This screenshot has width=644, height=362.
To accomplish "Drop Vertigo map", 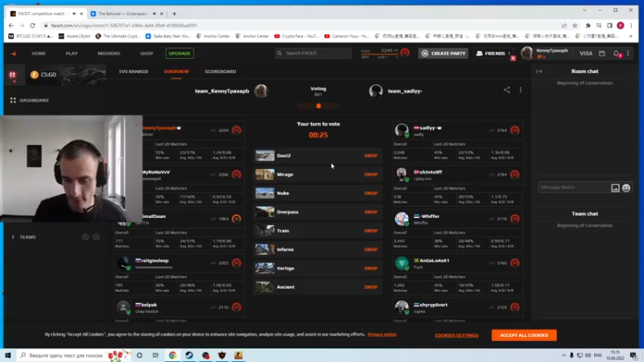I will pyautogui.click(x=370, y=268).
